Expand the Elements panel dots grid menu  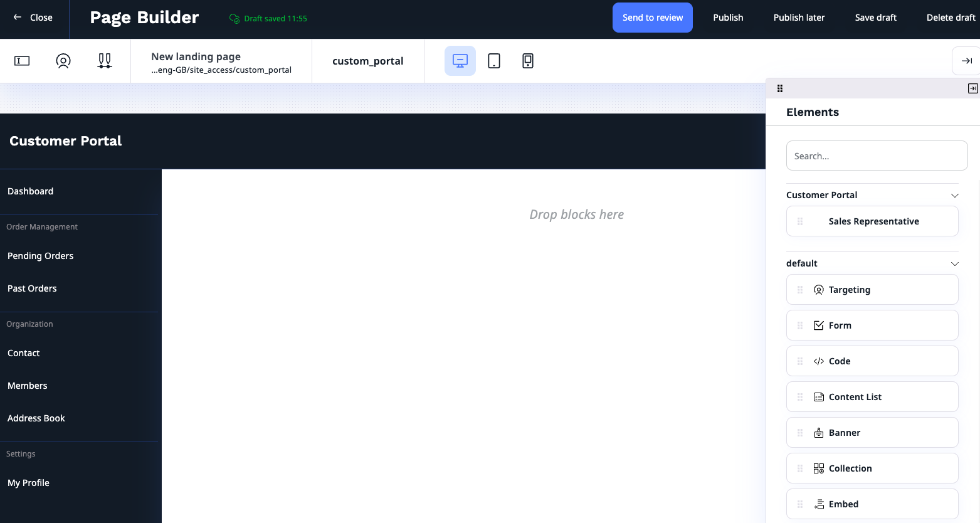coord(779,88)
